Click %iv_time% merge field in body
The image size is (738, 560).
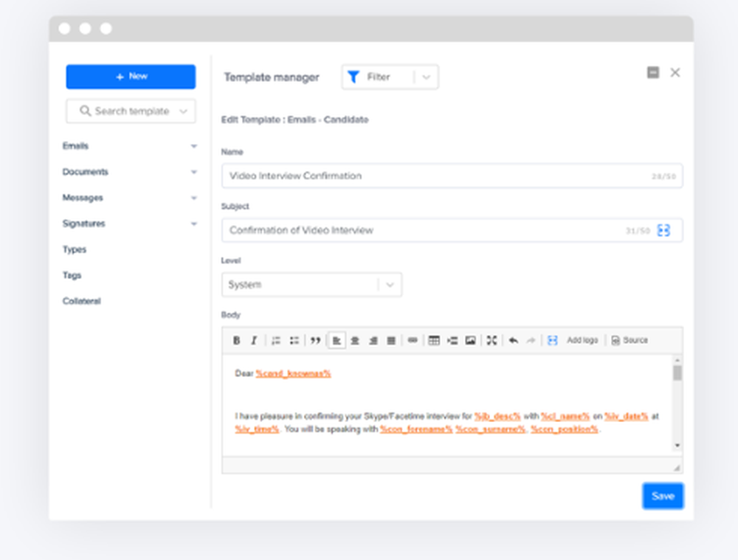[x=257, y=429]
